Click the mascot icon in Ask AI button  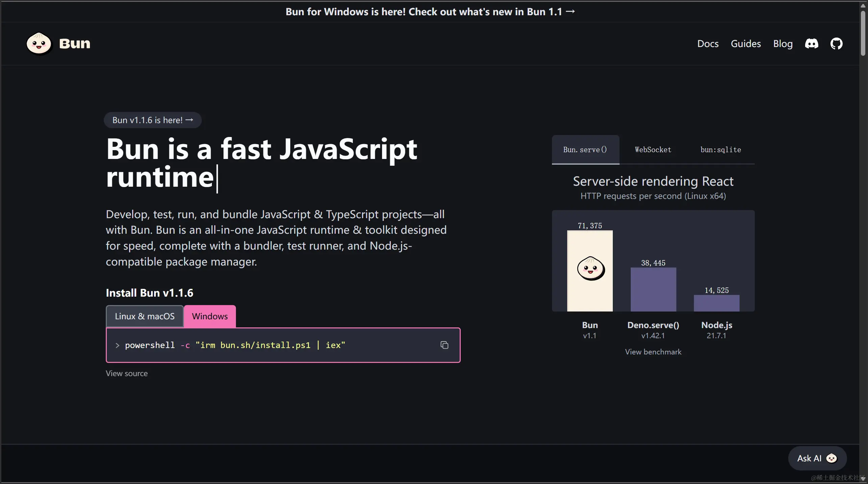click(x=831, y=458)
